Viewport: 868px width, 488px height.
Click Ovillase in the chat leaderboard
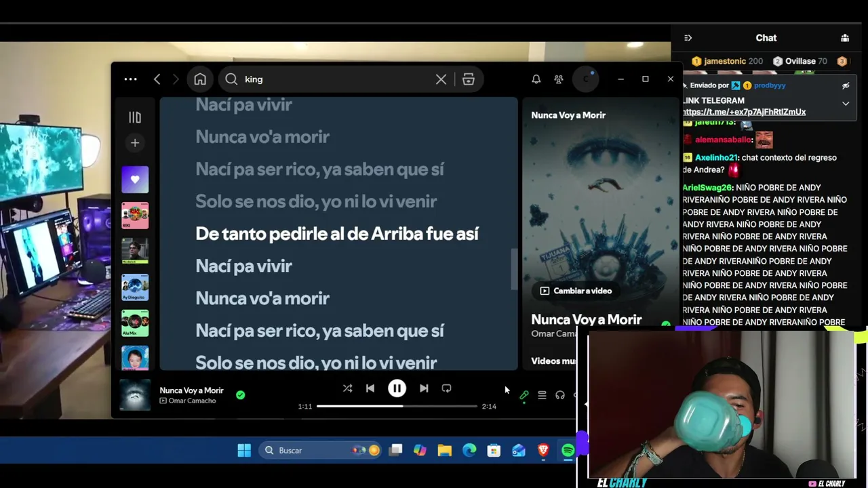[800, 61]
